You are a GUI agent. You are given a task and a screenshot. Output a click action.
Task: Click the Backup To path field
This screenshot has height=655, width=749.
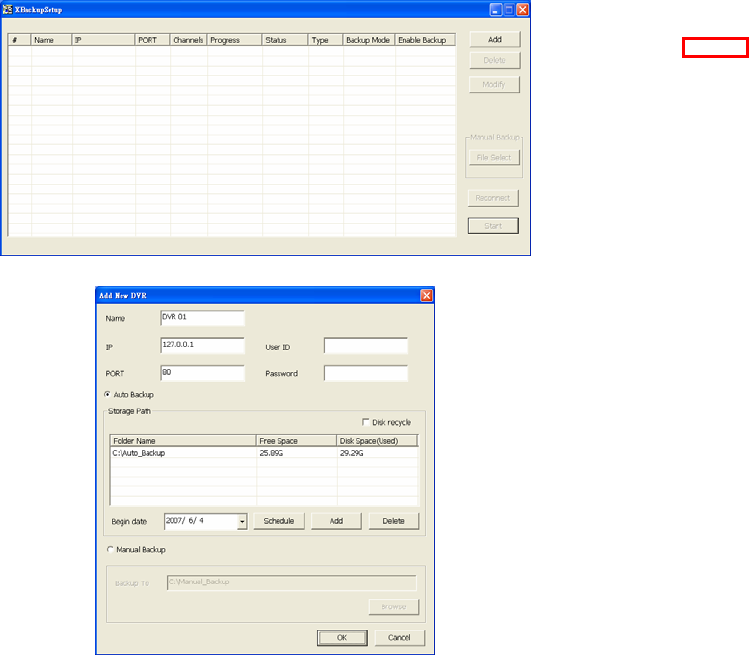(292, 582)
